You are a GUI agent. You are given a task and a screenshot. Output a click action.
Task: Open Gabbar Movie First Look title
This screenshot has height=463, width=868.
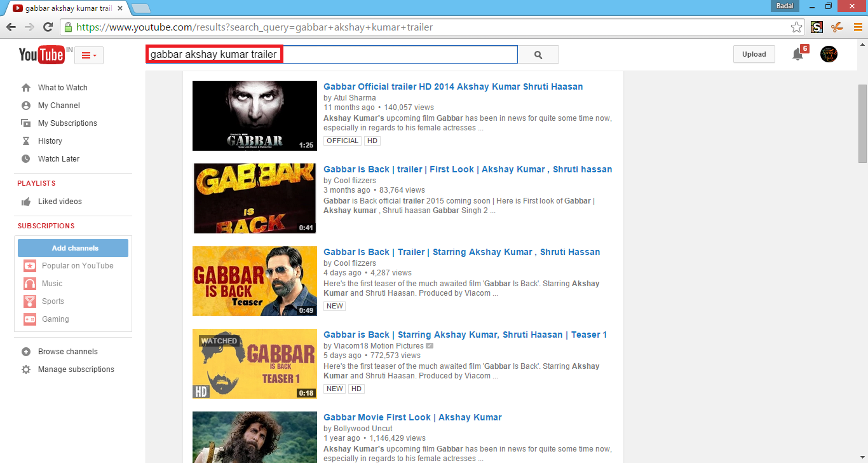coord(412,417)
